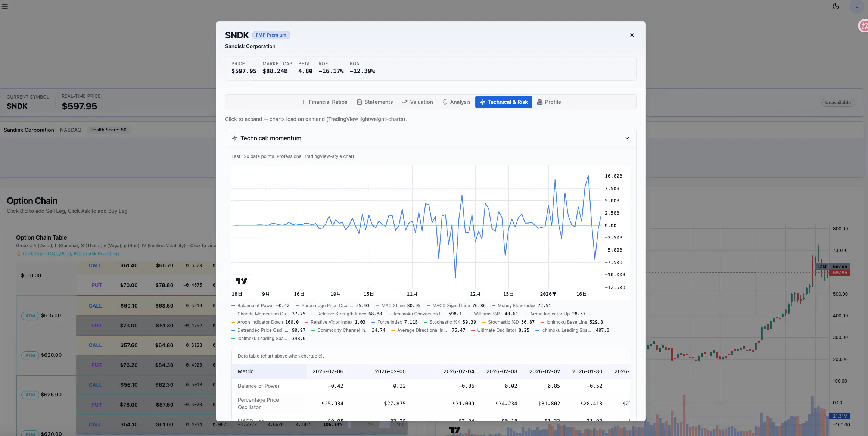Click the Williams %R legend entry
Screen dimensions: 868x436
click(x=493, y=314)
